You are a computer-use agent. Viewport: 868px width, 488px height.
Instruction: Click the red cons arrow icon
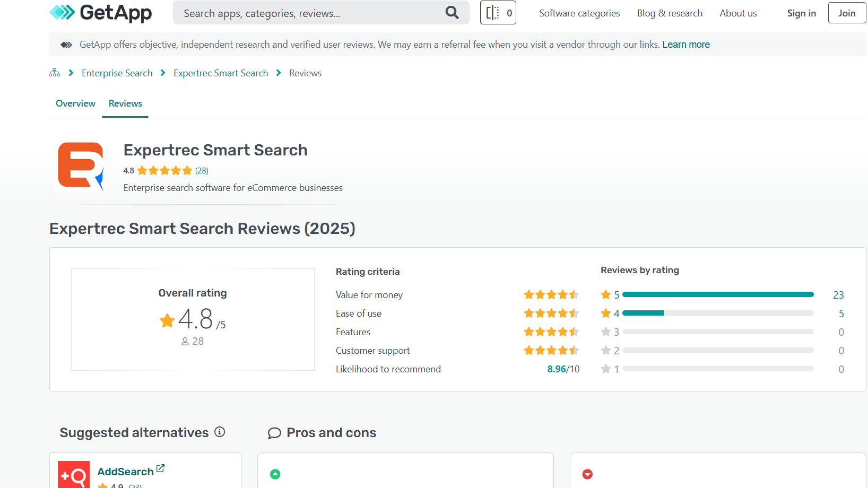pyautogui.click(x=587, y=474)
